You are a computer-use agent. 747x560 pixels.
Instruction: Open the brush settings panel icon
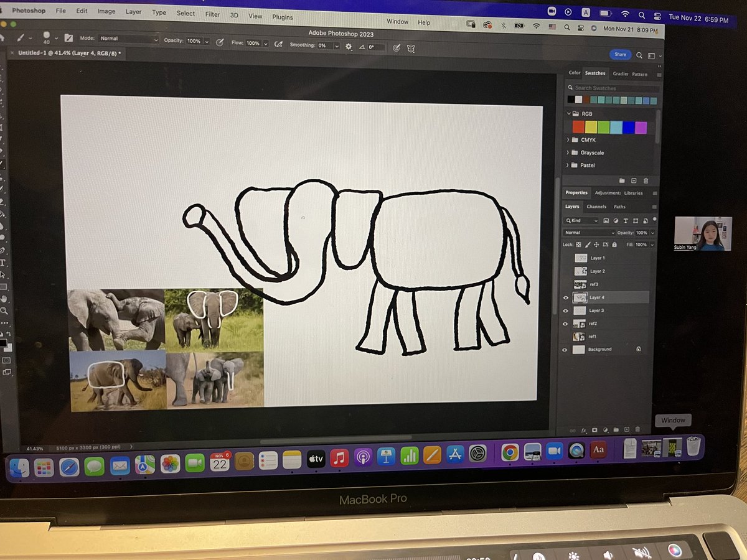tap(68, 39)
